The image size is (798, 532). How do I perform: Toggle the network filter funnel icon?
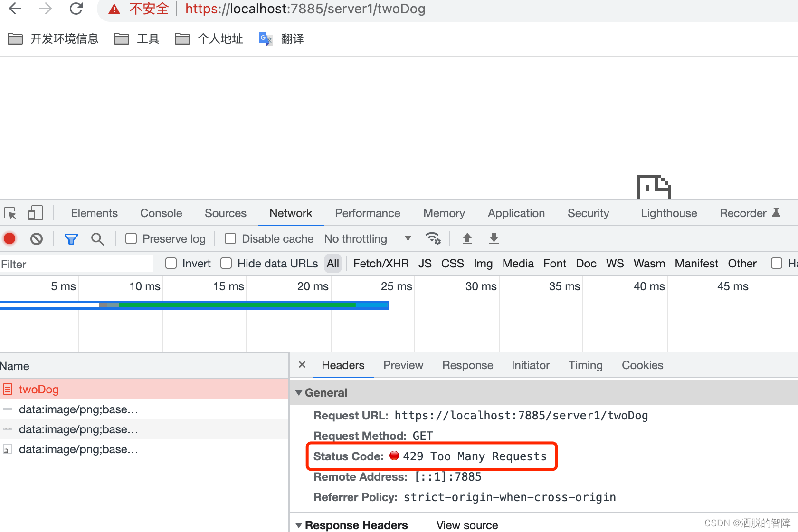pyautogui.click(x=71, y=239)
